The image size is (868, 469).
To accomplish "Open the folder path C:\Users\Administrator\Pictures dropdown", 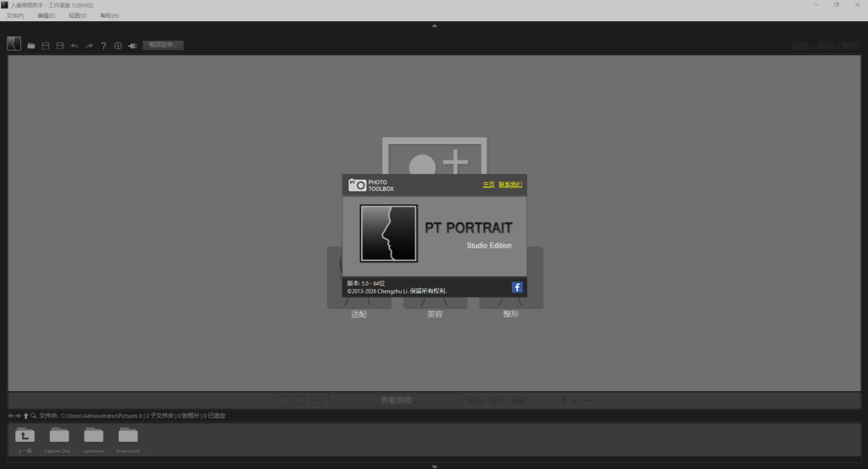I will tap(102, 416).
